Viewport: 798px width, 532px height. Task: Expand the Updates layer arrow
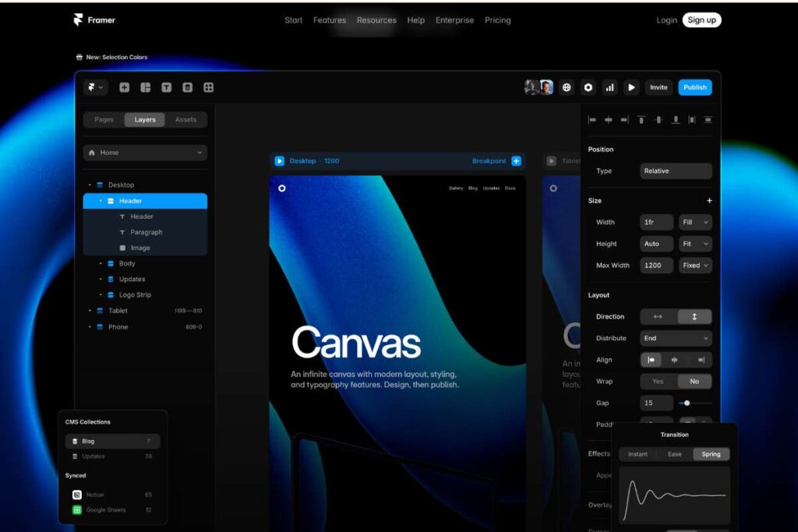(101, 279)
